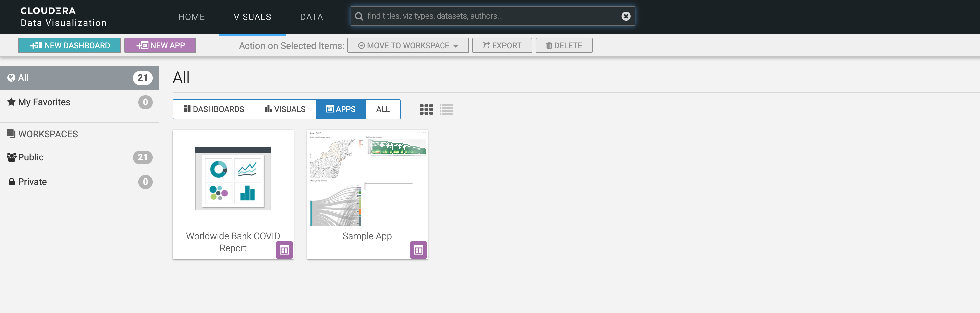
Task: Open the All category in sidebar
Action: (x=23, y=78)
